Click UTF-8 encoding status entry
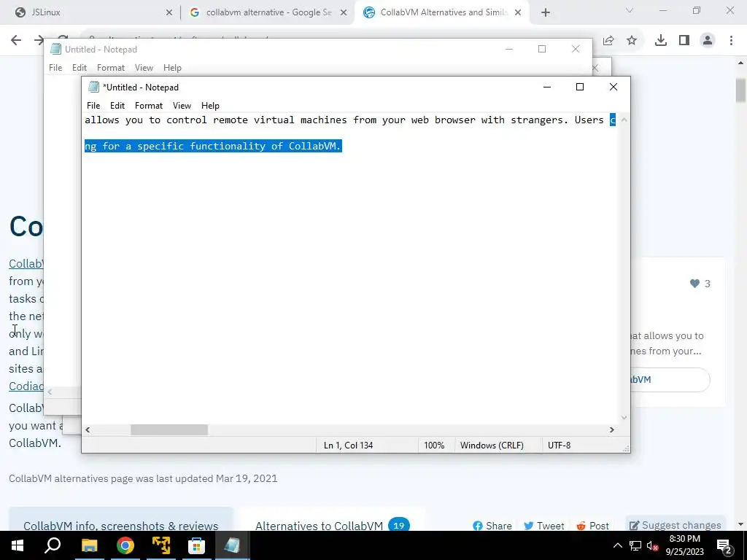The width and height of the screenshot is (747, 560). [559, 446]
